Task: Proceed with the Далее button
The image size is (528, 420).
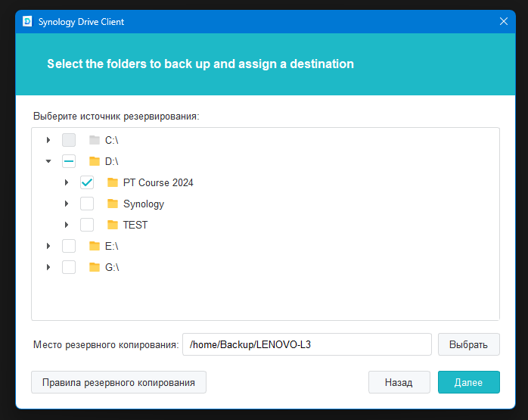Action: tap(469, 382)
